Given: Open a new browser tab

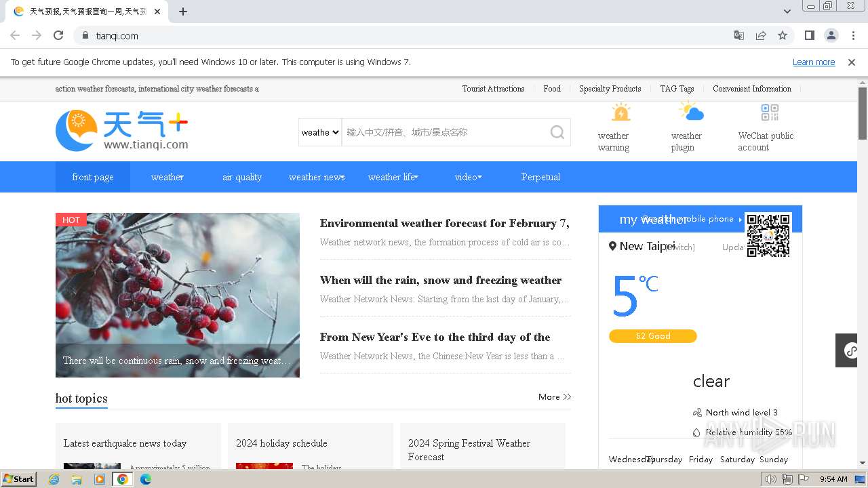Looking at the screenshot, I should pos(183,12).
